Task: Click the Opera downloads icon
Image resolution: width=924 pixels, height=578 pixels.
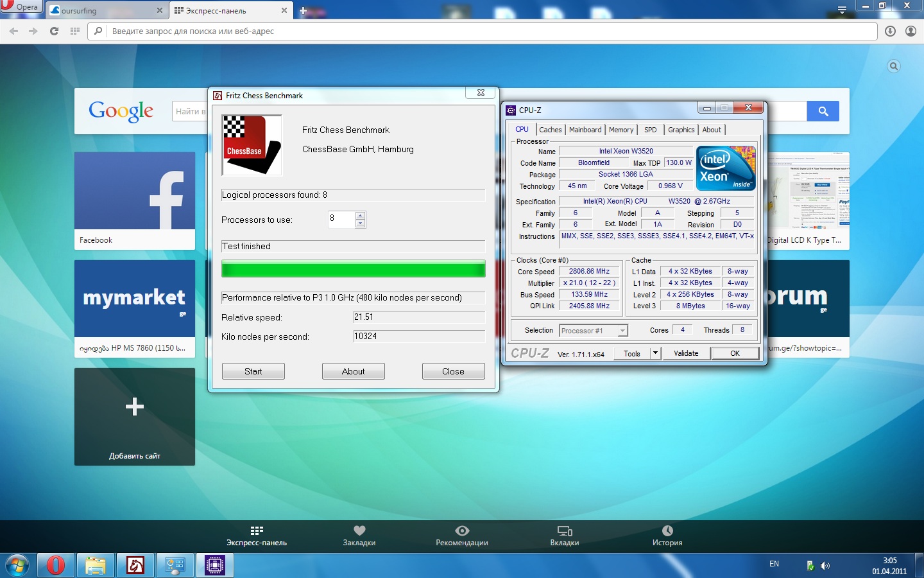Action: click(x=890, y=31)
